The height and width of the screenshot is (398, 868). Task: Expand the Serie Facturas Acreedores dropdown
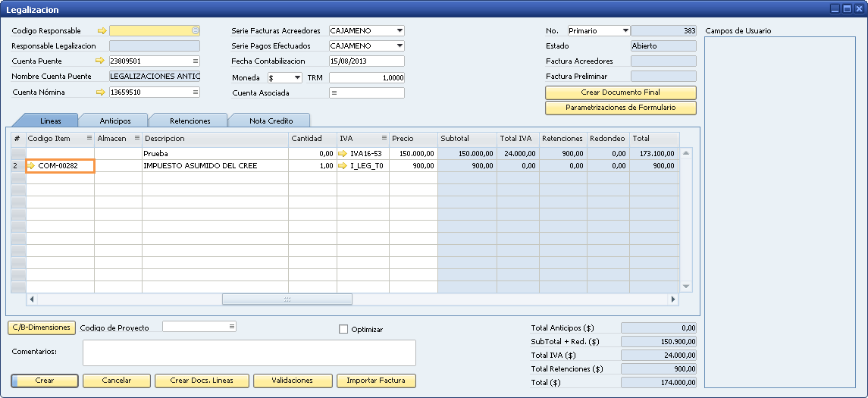(x=400, y=31)
